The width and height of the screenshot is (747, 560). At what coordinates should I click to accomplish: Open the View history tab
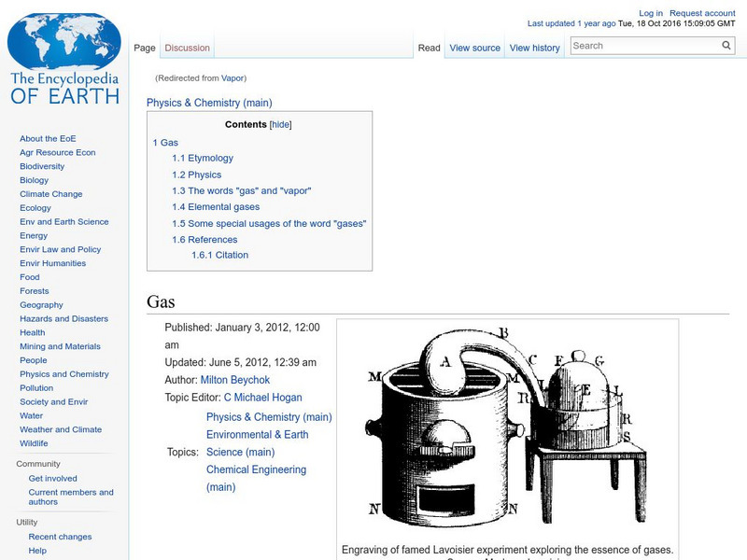coord(534,48)
